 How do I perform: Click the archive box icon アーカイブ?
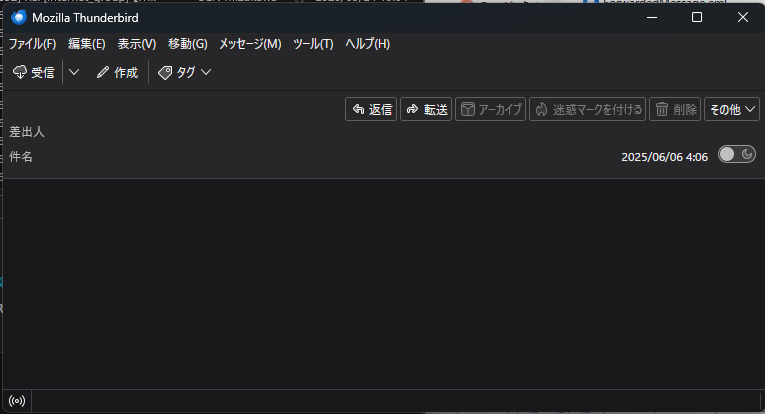[467, 109]
